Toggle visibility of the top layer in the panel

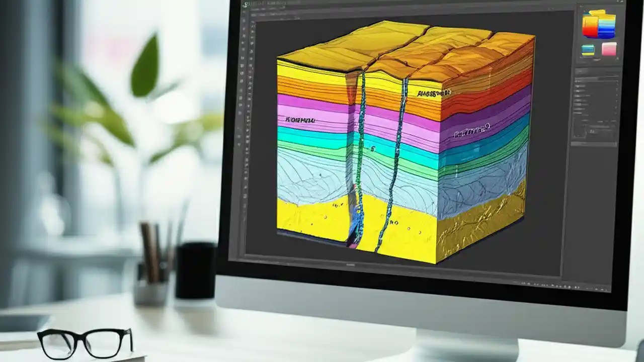tap(577, 82)
